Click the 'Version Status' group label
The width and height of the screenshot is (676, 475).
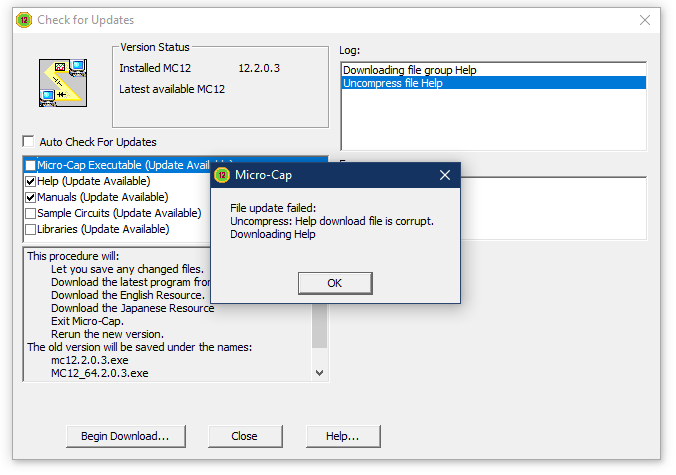[155, 47]
